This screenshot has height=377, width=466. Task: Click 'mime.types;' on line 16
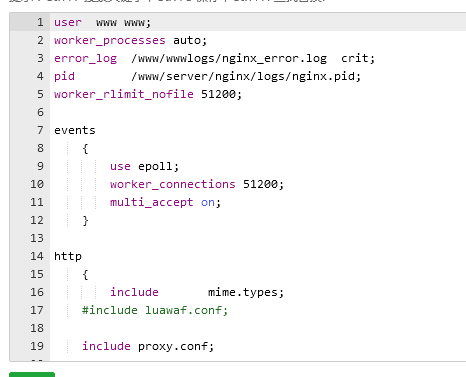[x=246, y=292]
